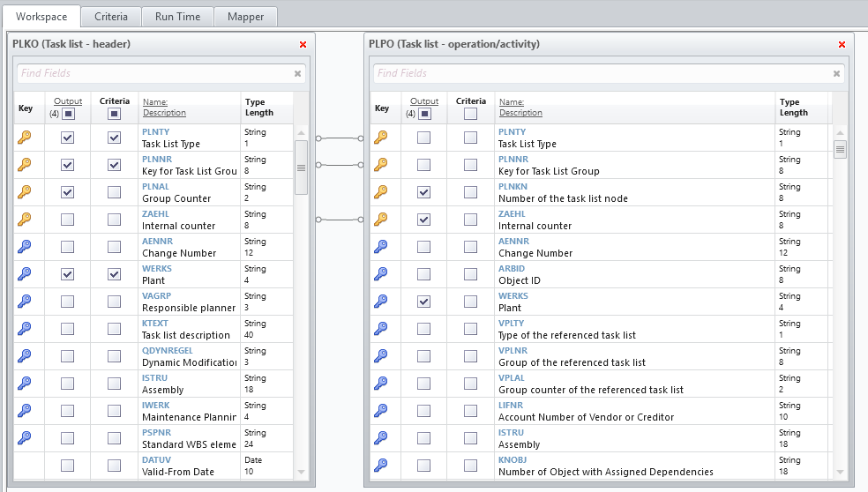
Task: Enable Criteria for PLPO Plant field
Action: (x=471, y=302)
